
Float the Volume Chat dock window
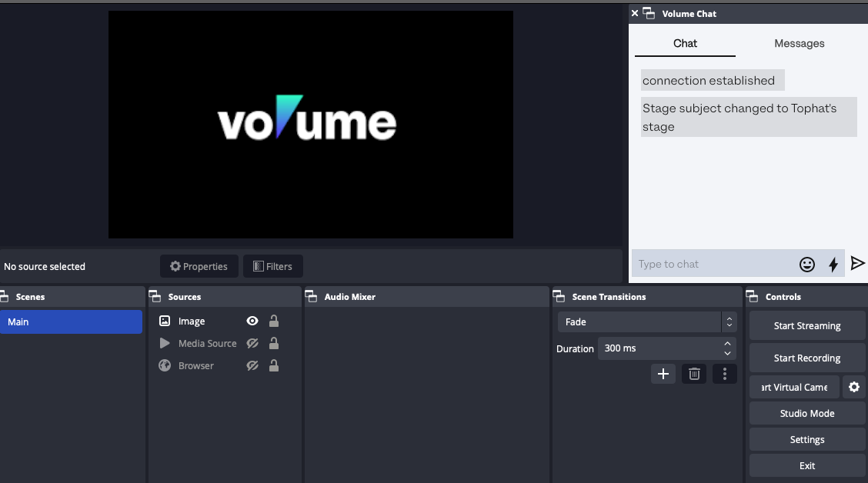[649, 13]
